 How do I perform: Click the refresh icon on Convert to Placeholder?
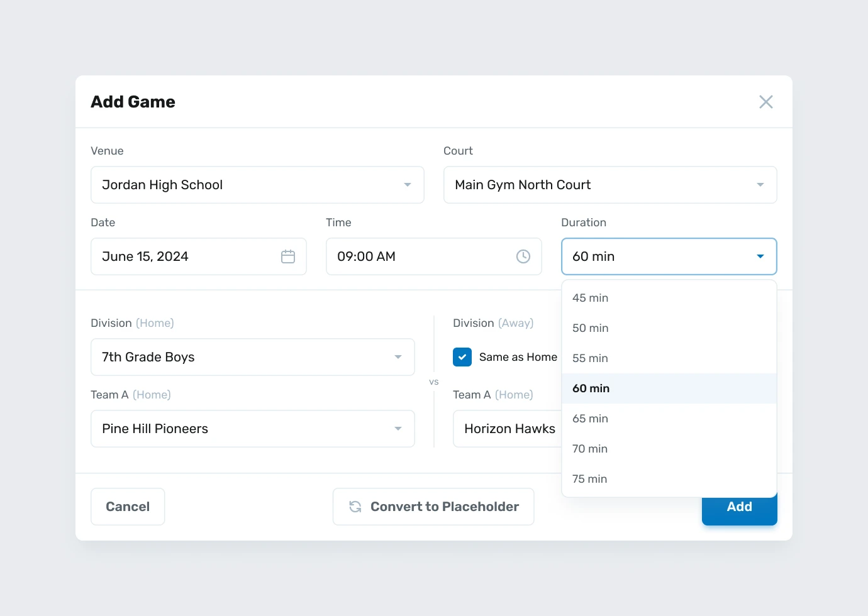pos(355,507)
